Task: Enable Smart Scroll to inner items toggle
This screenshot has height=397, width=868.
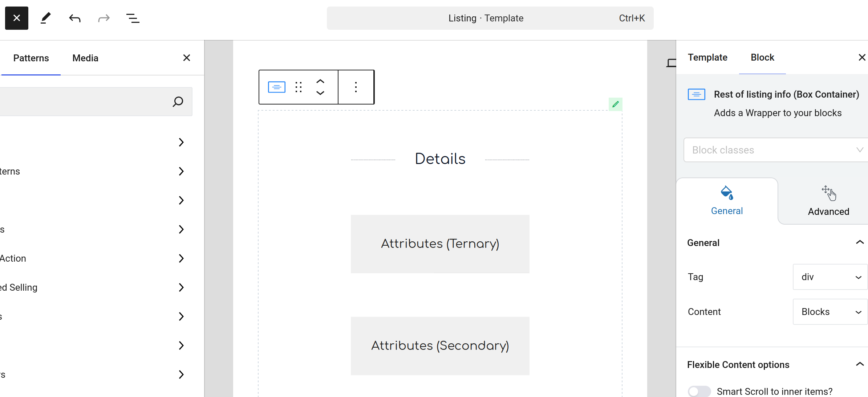Action: [699, 392]
